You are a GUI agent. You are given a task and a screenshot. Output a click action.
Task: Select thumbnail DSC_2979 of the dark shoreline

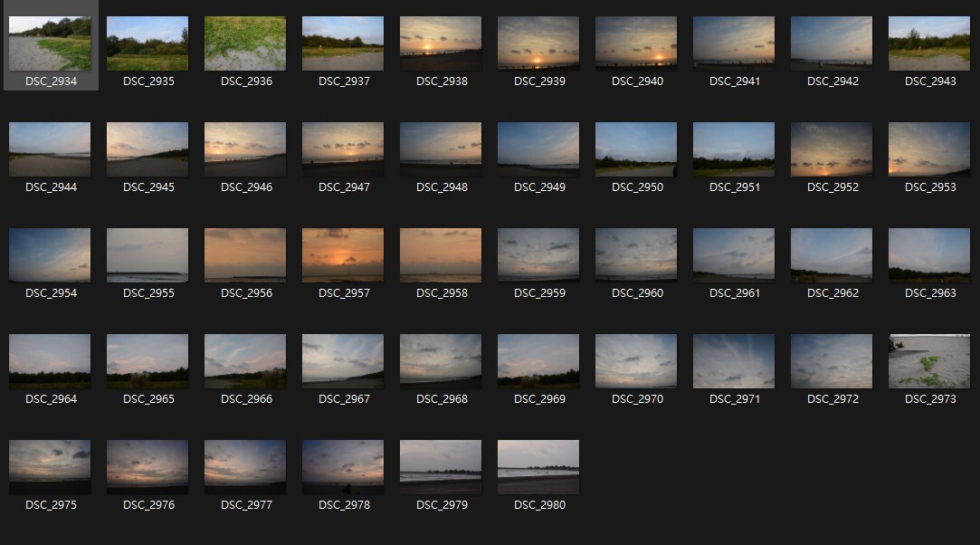coord(441,466)
